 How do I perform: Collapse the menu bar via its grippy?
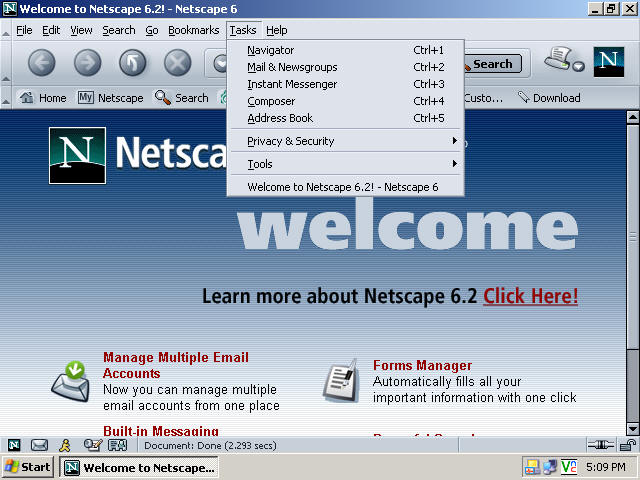pyautogui.click(x=6, y=30)
